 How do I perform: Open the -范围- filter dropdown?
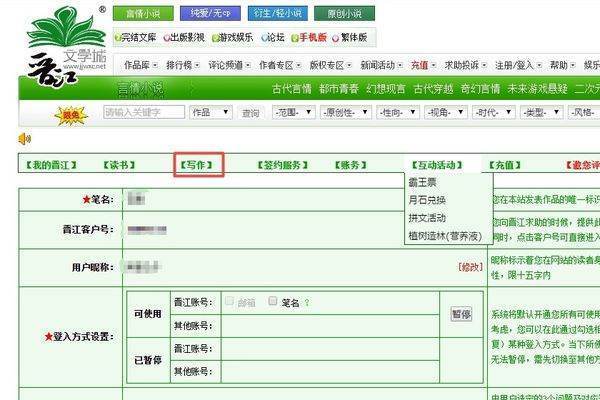coord(293,112)
